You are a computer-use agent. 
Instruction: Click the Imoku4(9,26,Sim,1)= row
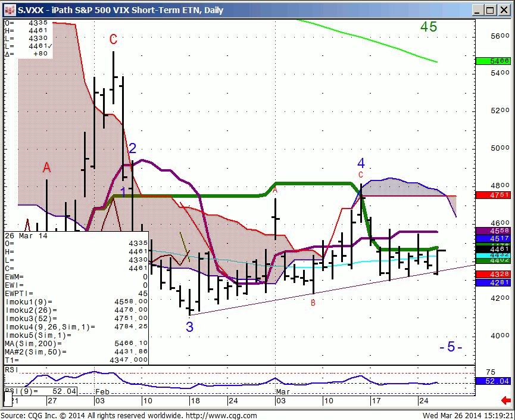[77, 326]
